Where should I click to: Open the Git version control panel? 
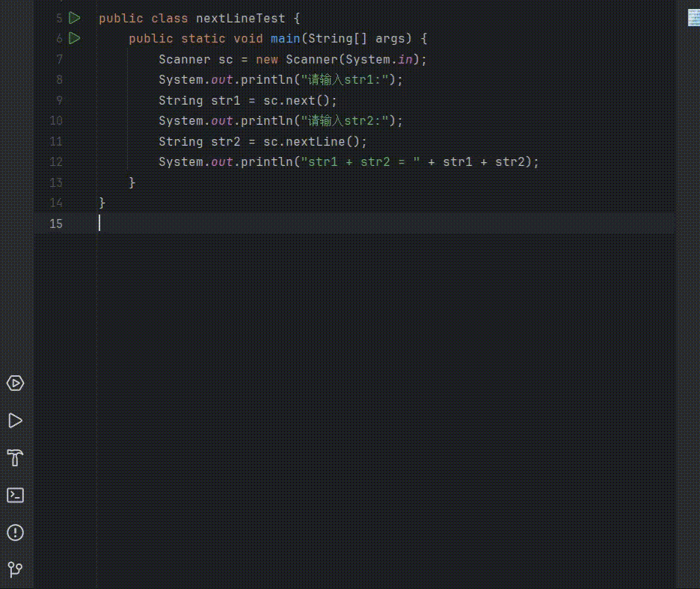(x=15, y=569)
